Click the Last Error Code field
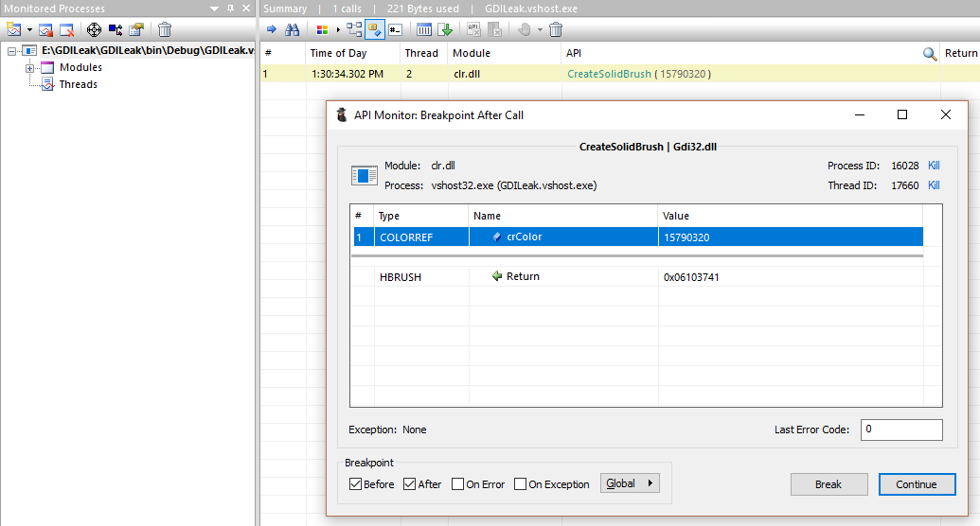This screenshot has width=980, height=526. tap(901, 430)
